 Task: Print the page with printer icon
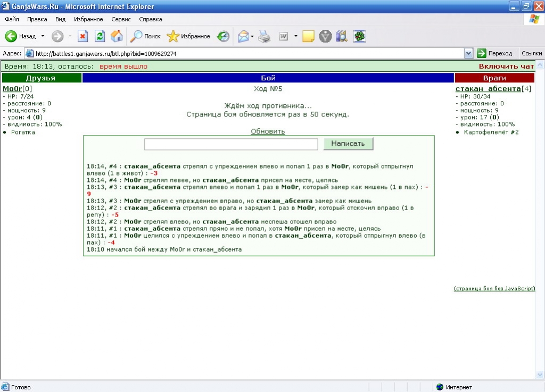pos(264,36)
